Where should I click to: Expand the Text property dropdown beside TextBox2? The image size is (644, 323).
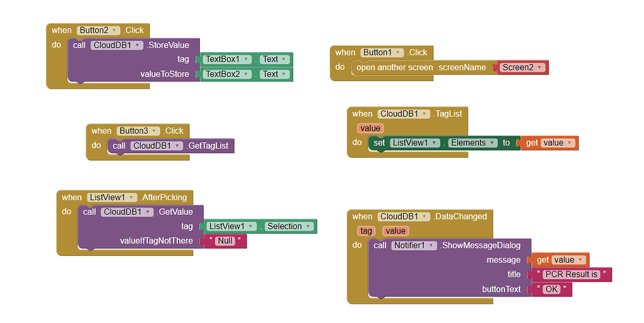point(284,74)
